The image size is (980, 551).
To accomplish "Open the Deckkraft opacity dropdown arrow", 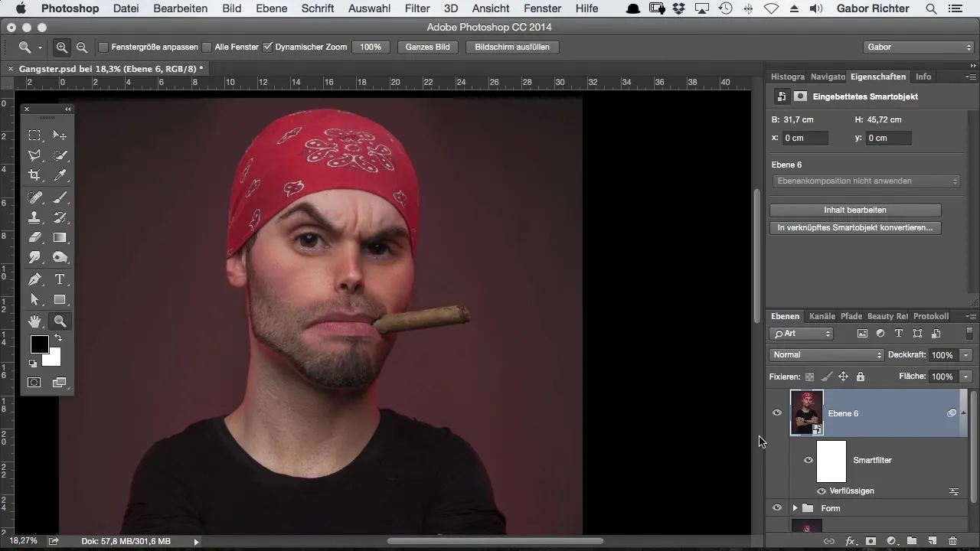I will click(x=966, y=355).
